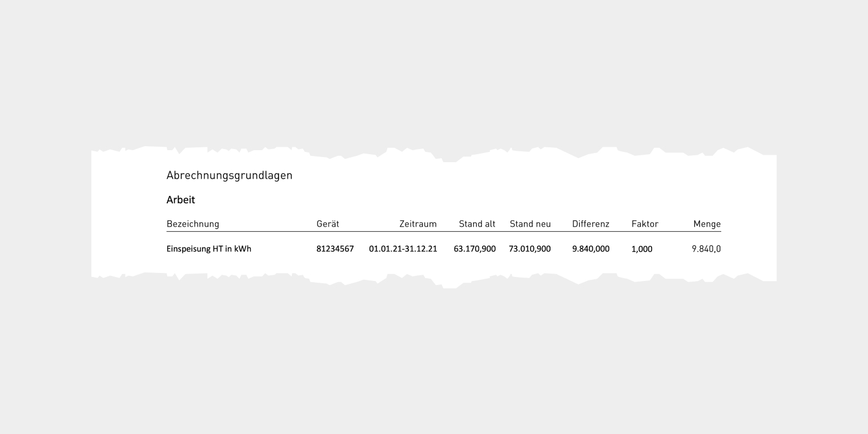This screenshot has height=434, width=868.
Task: Select the new reading 73.010,900
Action: coord(529,249)
